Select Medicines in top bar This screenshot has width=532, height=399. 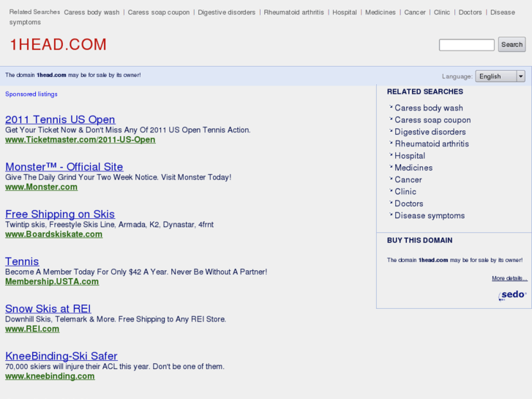(381, 12)
